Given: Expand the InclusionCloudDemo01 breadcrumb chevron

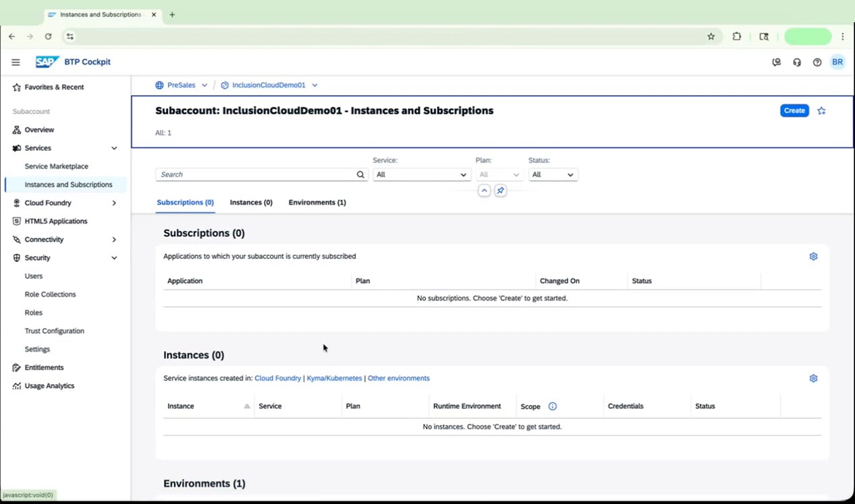Looking at the screenshot, I should 315,86.
